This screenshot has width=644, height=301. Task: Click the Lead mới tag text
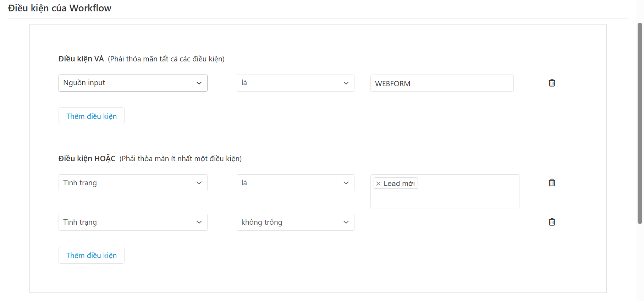(399, 184)
